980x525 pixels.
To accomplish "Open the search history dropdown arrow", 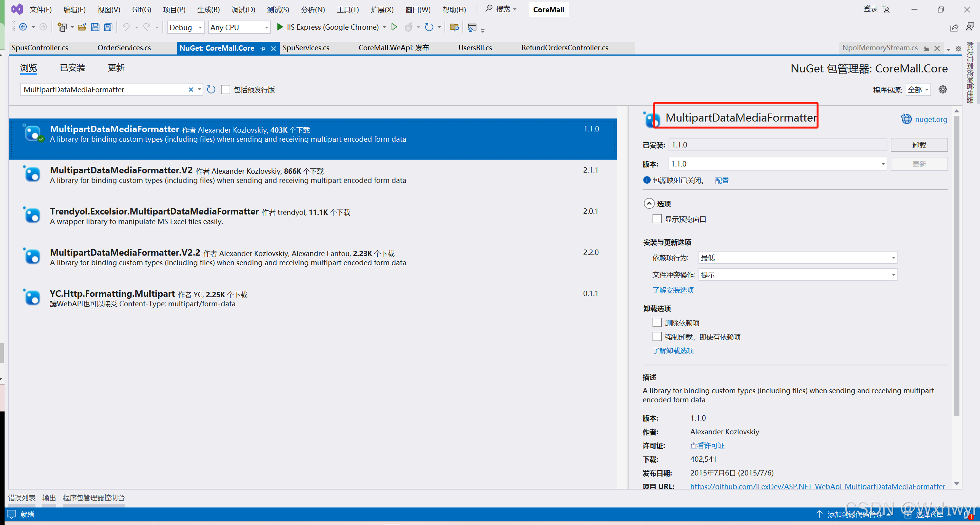I will (199, 90).
